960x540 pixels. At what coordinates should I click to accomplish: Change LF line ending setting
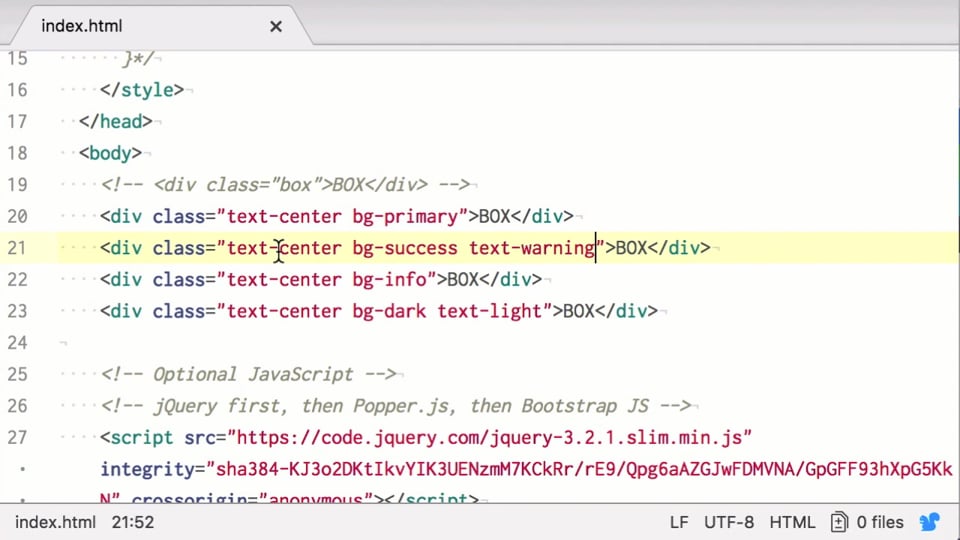pyautogui.click(x=679, y=522)
